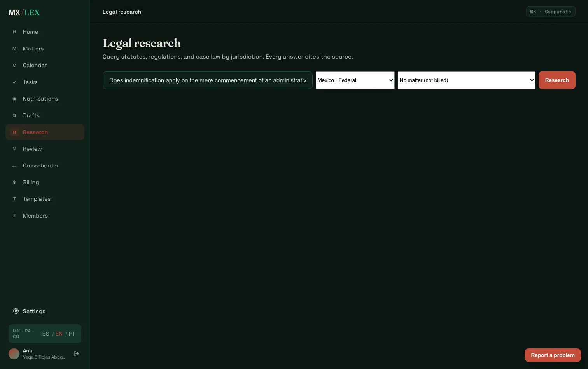Click the MX · Corporate badge
Viewport: 588px width, 369px height.
click(551, 12)
